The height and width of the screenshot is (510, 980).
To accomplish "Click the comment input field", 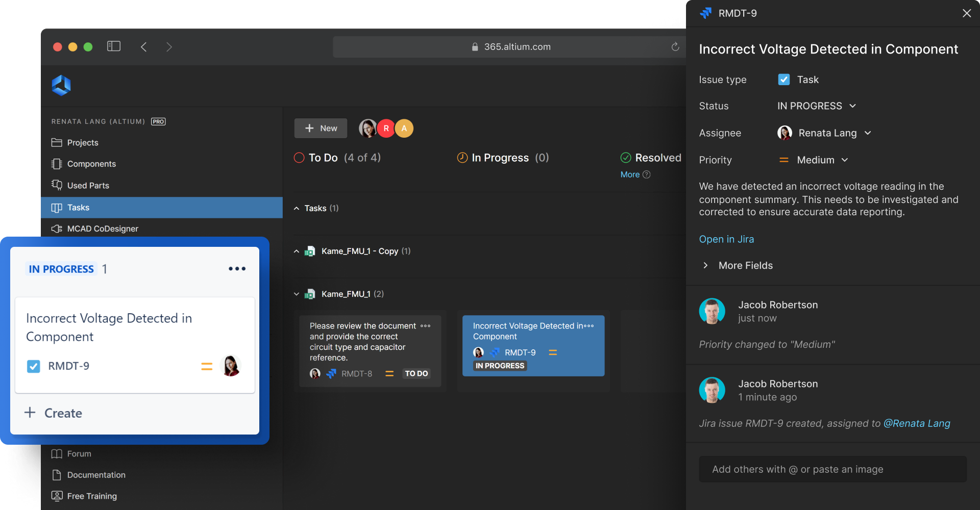I will (x=832, y=469).
